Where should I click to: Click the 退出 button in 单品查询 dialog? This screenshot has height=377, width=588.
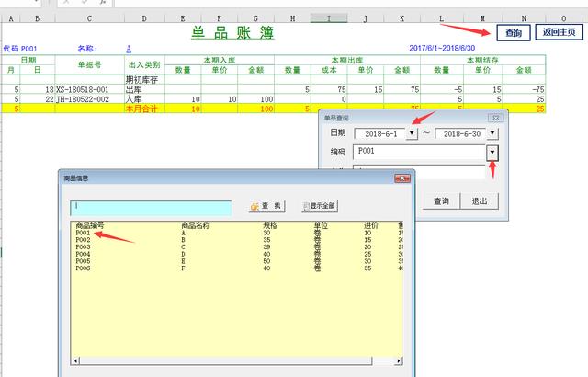click(x=480, y=201)
